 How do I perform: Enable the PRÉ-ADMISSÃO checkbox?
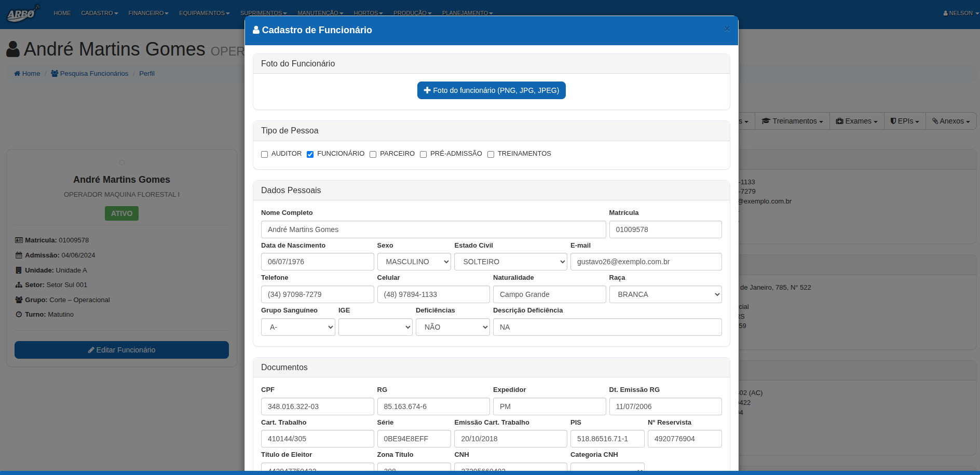[424, 154]
